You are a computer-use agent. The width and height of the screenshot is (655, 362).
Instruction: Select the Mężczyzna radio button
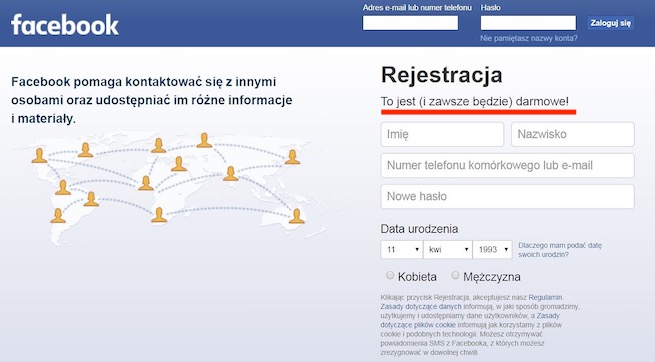[x=455, y=275]
